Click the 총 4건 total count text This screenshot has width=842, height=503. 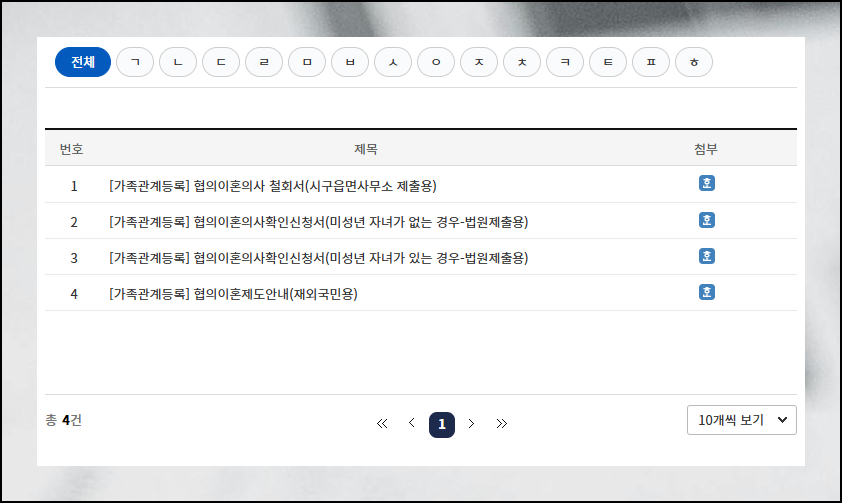(x=63, y=420)
